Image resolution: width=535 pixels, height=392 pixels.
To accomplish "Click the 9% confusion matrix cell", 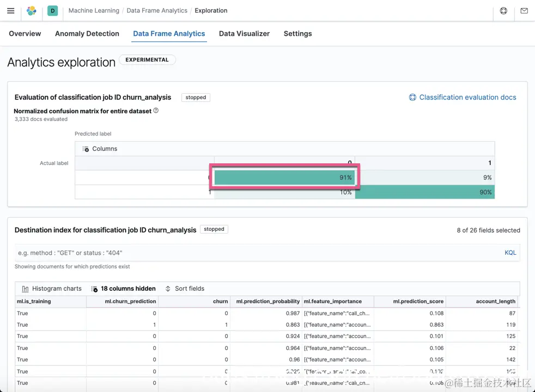I will (x=425, y=177).
